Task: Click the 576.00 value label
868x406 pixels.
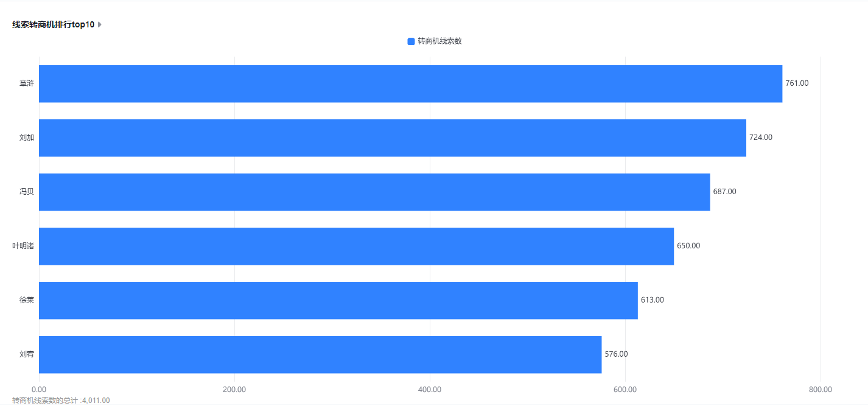Action: point(616,354)
